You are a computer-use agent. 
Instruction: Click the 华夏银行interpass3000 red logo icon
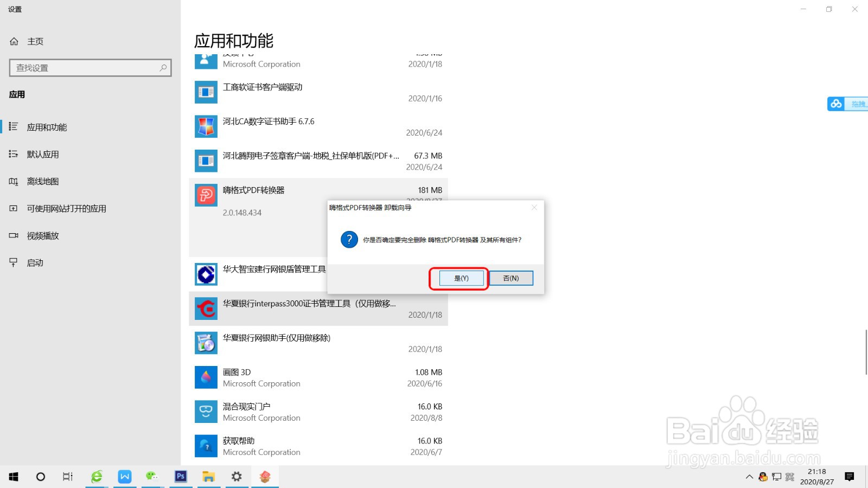(x=206, y=309)
